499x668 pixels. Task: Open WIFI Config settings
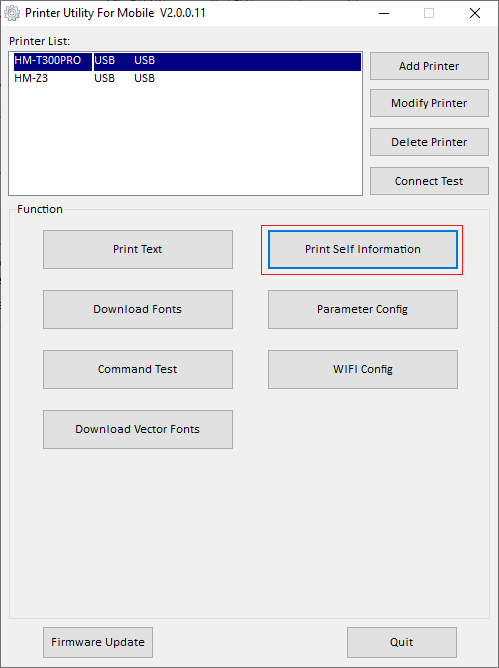[363, 369]
